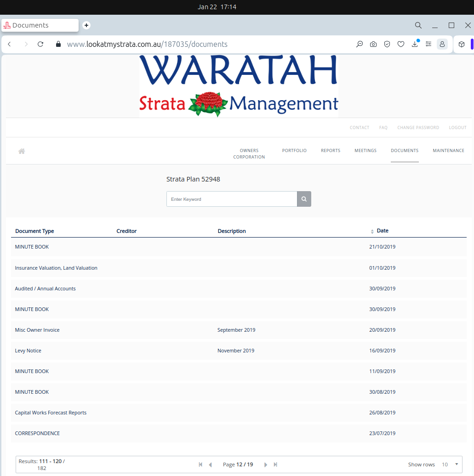Reload the Documents page
Image resolution: width=474 pixels, height=476 pixels.
click(x=40, y=44)
